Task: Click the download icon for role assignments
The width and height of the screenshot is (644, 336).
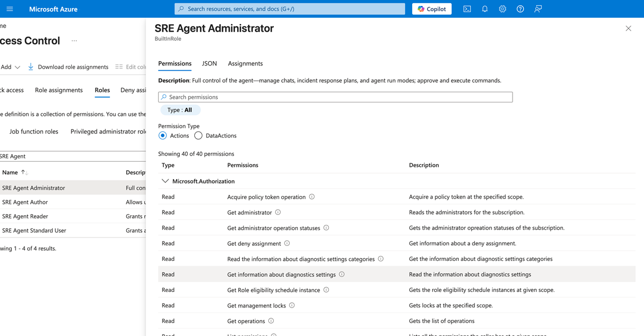Action: coord(31,67)
